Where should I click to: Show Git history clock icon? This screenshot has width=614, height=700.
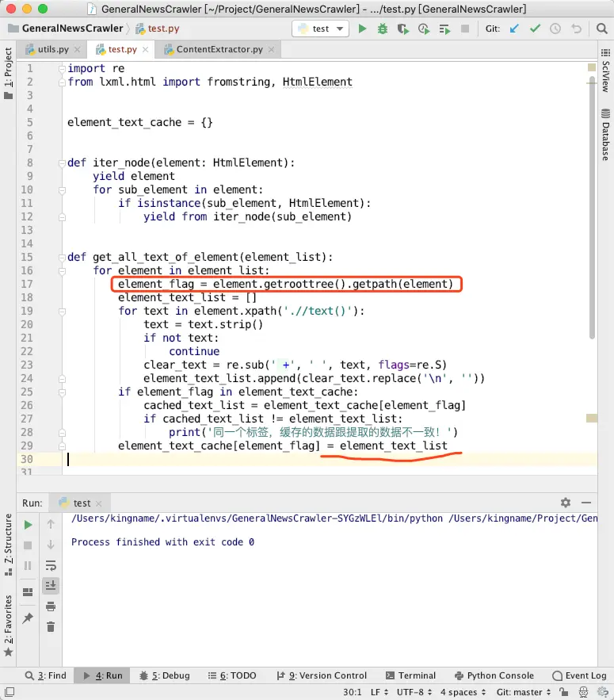pos(555,29)
